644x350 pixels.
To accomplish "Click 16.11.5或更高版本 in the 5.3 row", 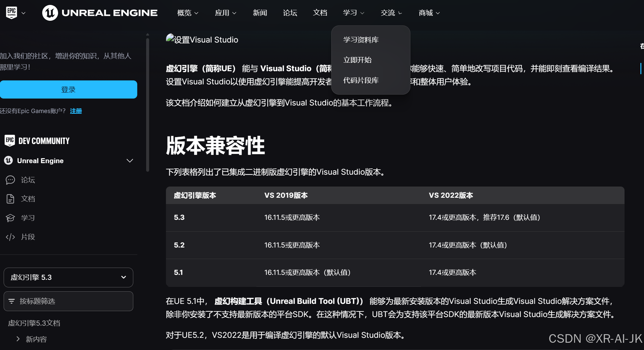I will (292, 218).
